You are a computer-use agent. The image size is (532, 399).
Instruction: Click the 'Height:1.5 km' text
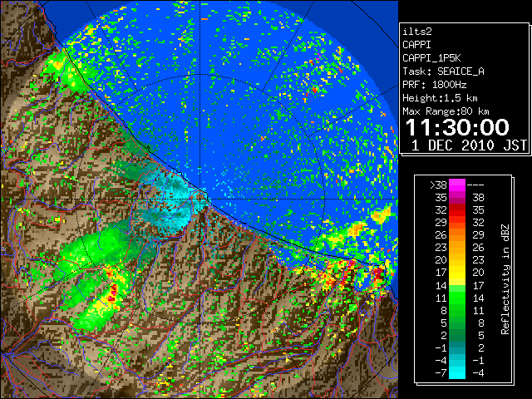point(440,98)
